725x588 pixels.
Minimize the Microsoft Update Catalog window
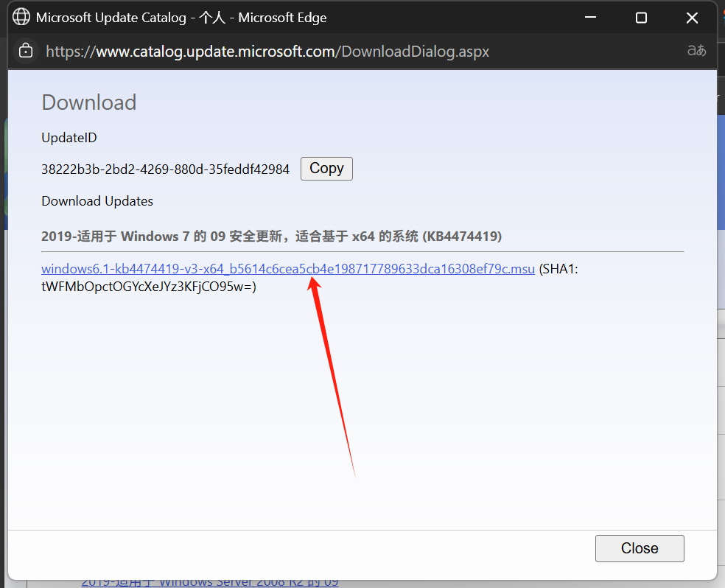(590, 18)
